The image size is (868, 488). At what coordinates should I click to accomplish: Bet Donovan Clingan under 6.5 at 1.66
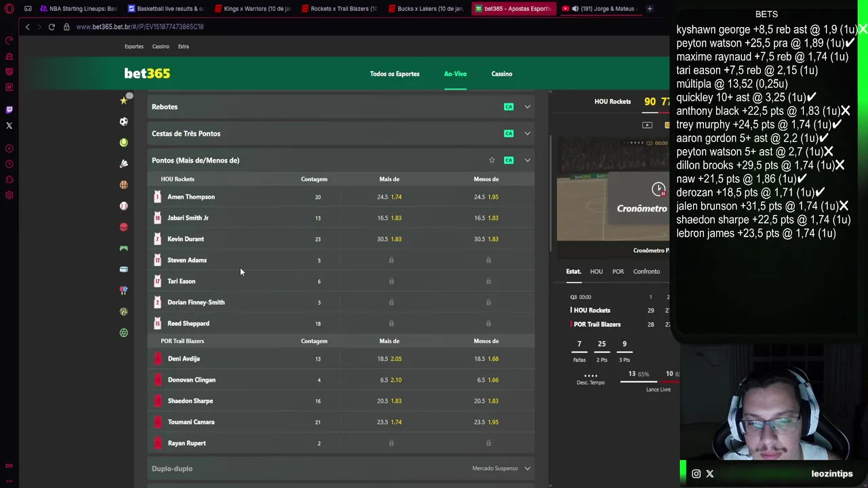[x=486, y=380]
